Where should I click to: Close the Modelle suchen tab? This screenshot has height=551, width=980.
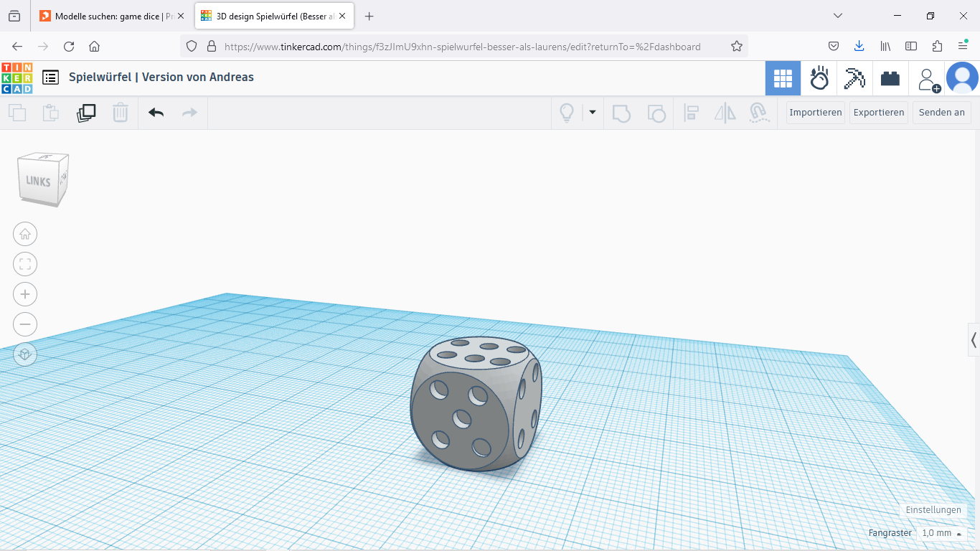coord(181,16)
